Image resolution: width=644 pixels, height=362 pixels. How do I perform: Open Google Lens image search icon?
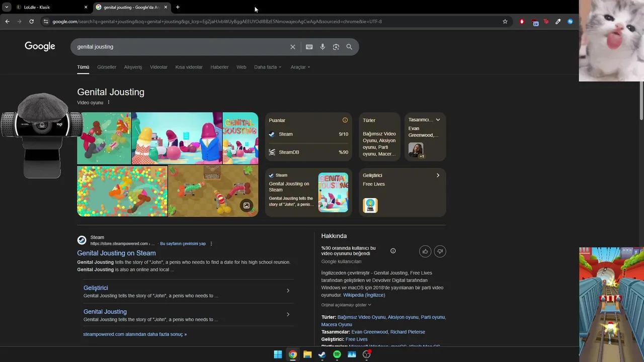[336, 47]
